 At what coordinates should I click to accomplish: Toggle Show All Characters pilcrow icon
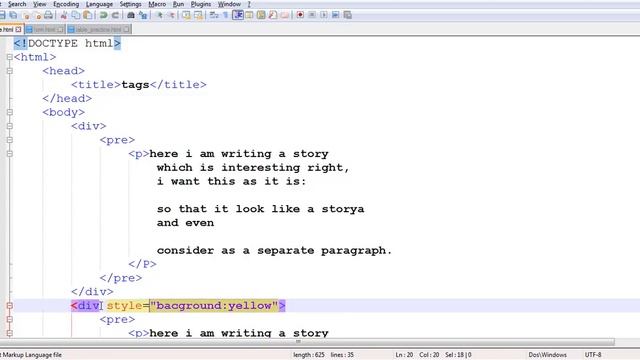pyautogui.click(x=225, y=15)
